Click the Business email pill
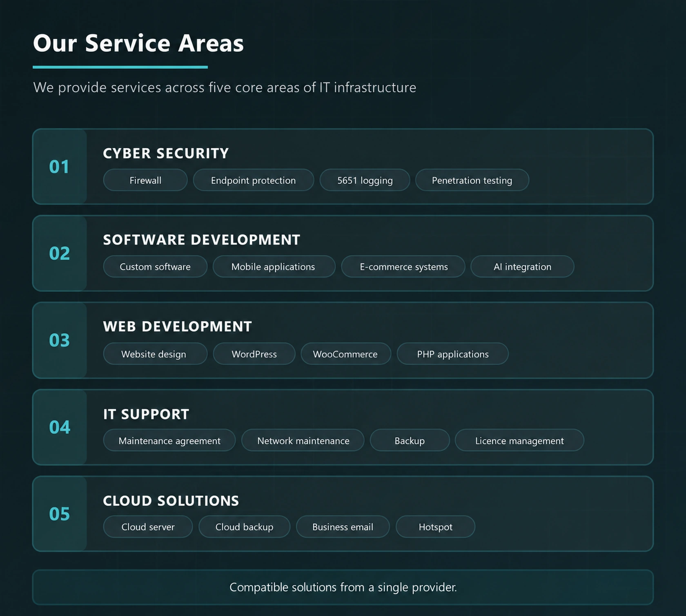 343,527
